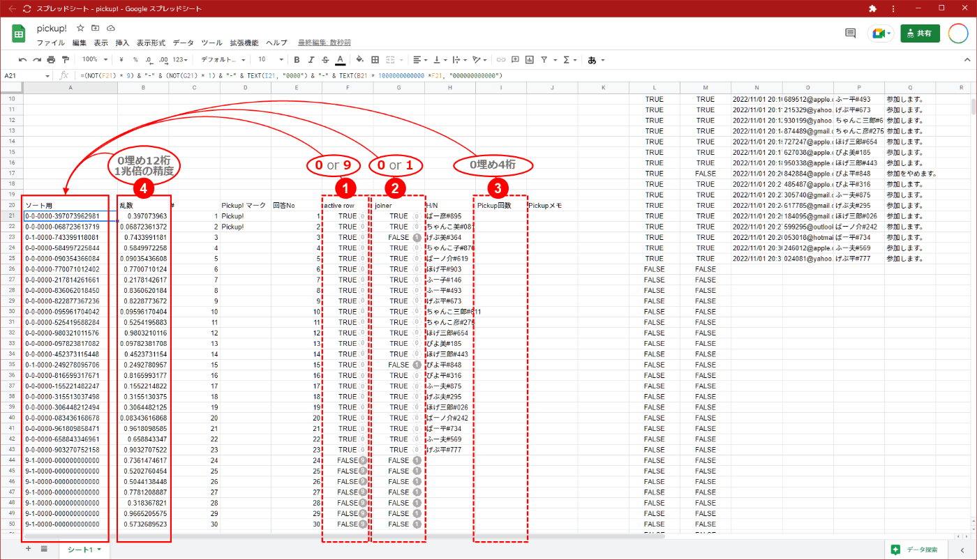Open the browser extensions menu
Image resolution: width=977 pixels, height=560 pixels.
pyautogui.click(x=872, y=8)
